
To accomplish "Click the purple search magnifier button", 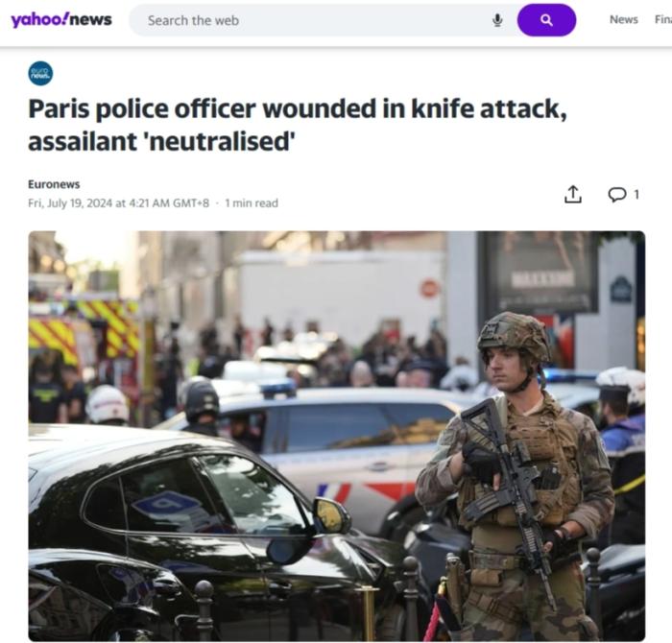I will coord(546,20).
